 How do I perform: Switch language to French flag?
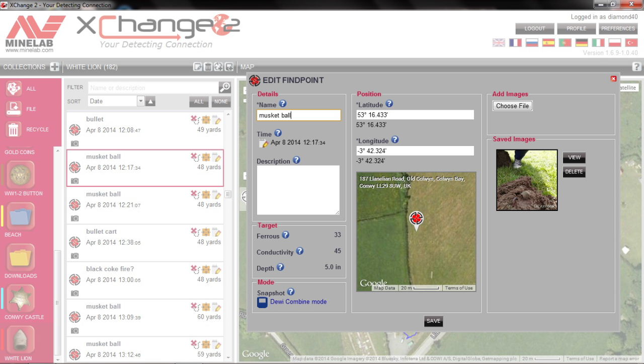point(515,43)
